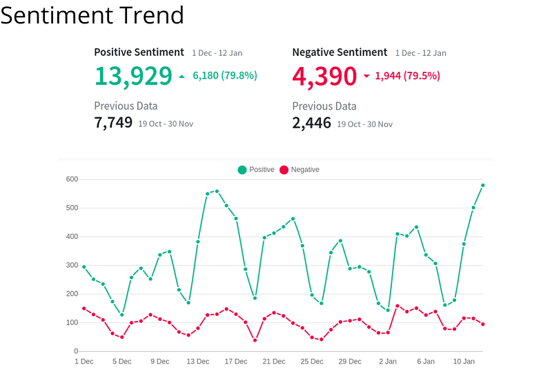This screenshot has height=392, width=552.
Task: Click the Sentiment Trend title
Action: point(92,15)
